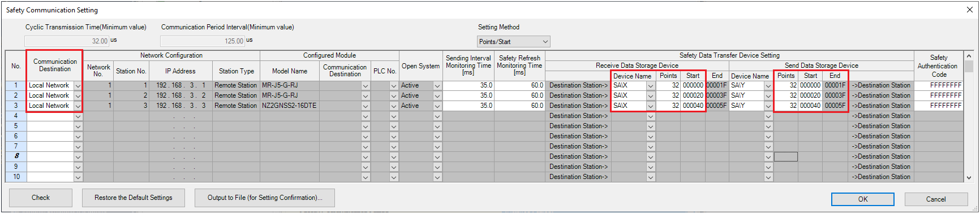This screenshot has height=214, width=980.
Task: Confirm settings with the OK button
Action: [863, 199]
